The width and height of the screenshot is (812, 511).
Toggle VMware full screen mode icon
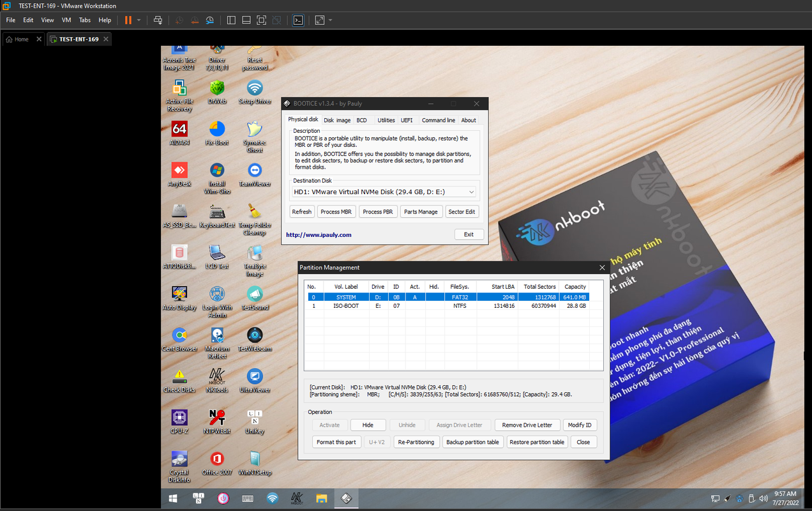coord(262,20)
